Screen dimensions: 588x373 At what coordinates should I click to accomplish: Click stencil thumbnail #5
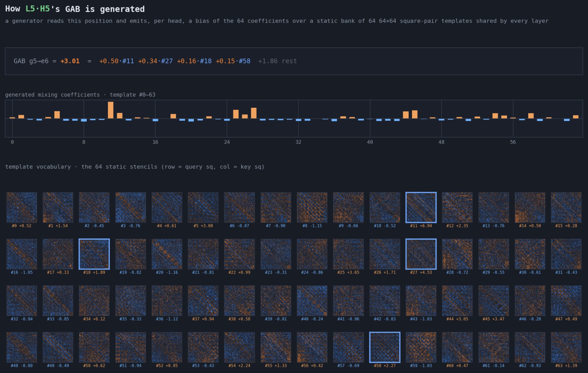(203, 208)
